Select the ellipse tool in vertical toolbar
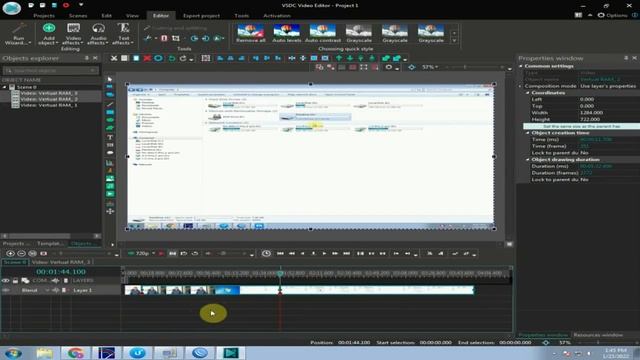 (110, 120)
